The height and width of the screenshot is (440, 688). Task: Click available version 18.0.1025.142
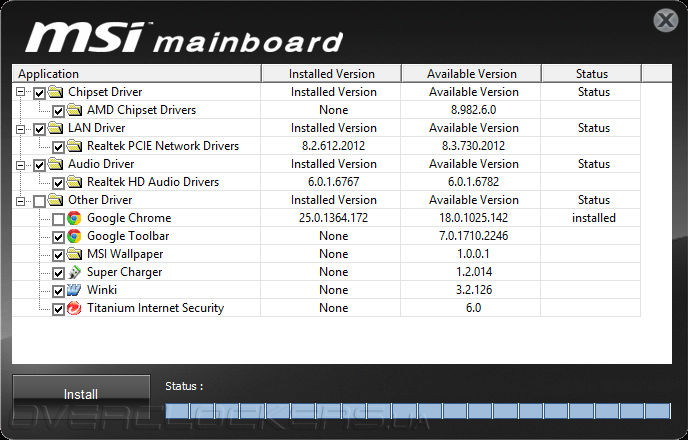473,218
